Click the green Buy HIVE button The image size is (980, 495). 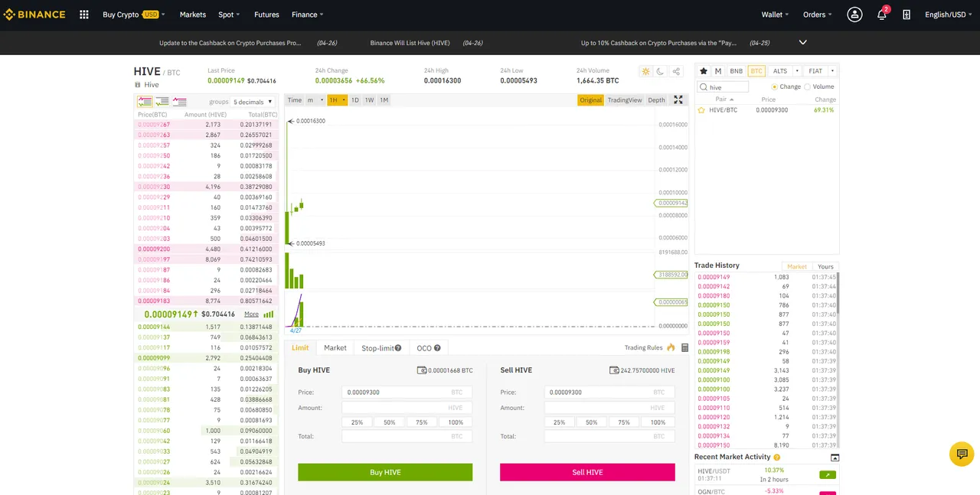pos(385,472)
